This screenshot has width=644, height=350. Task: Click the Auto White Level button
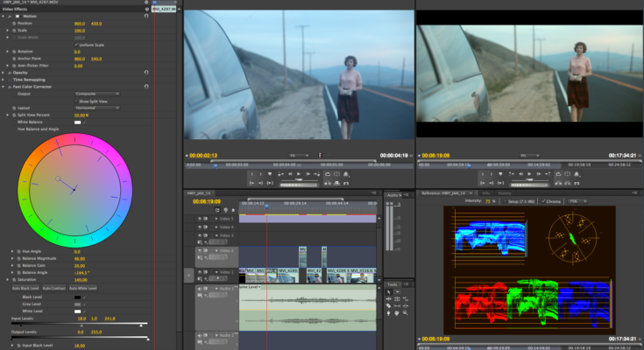(x=83, y=288)
